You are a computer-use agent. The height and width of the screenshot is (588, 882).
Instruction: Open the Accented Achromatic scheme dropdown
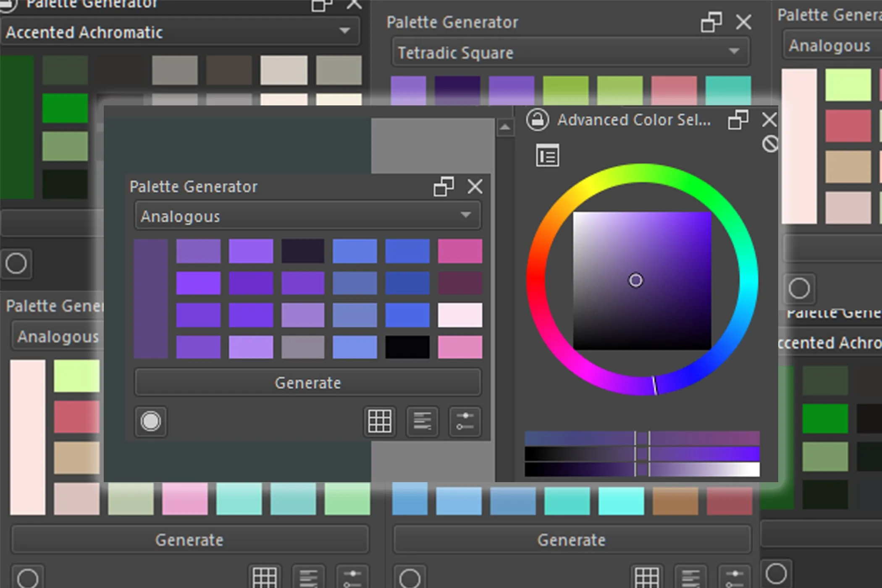point(180,32)
